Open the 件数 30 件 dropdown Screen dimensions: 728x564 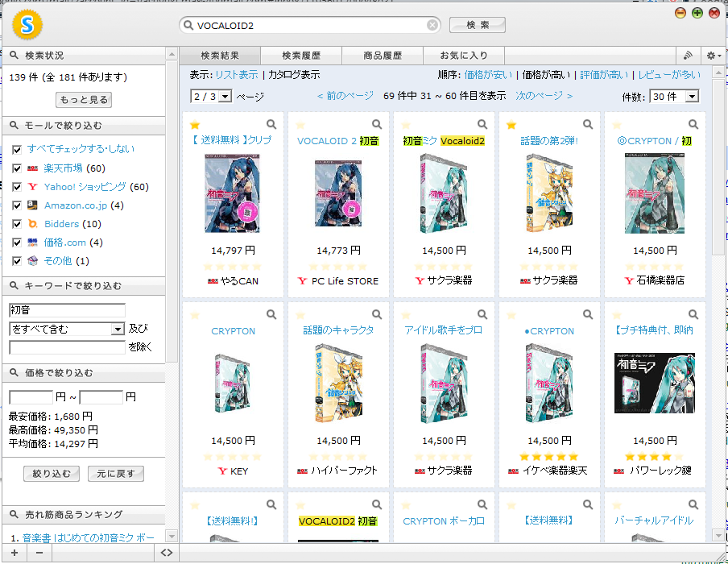coord(674,97)
